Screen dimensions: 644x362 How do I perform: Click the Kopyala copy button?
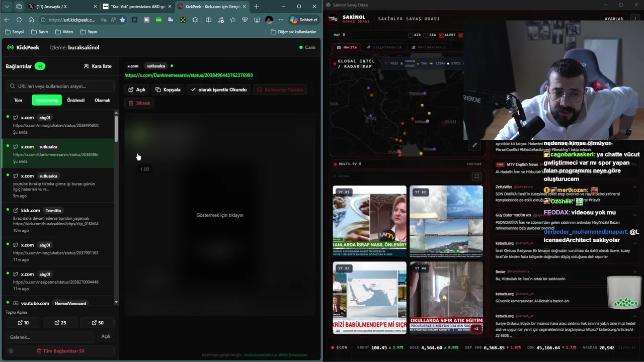(x=168, y=89)
